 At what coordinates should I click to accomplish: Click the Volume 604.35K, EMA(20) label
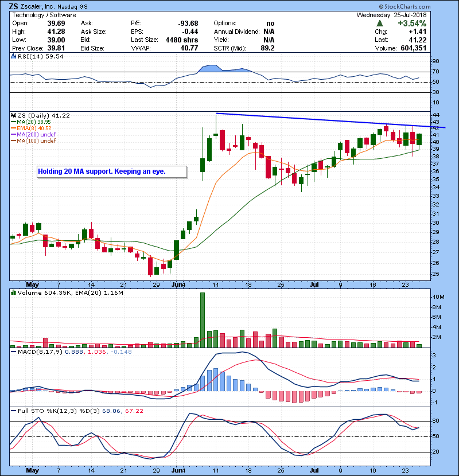[x=71, y=293]
